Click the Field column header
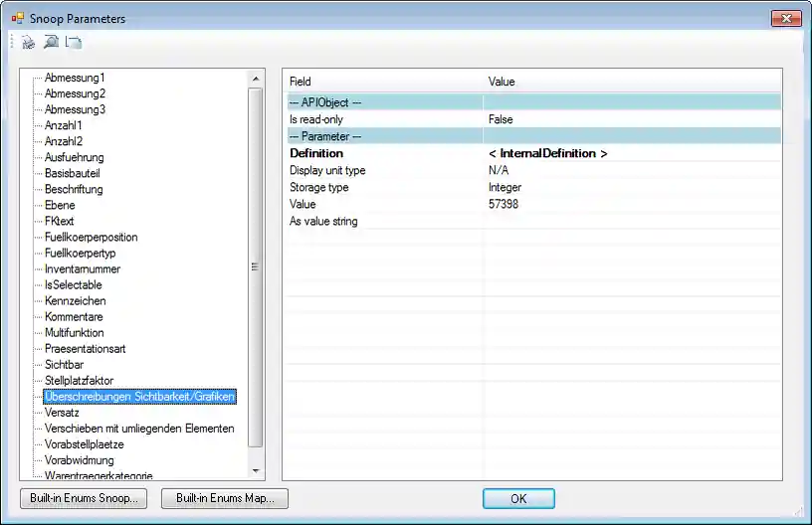The height and width of the screenshot is (525, 812). [x=301, y=82]
